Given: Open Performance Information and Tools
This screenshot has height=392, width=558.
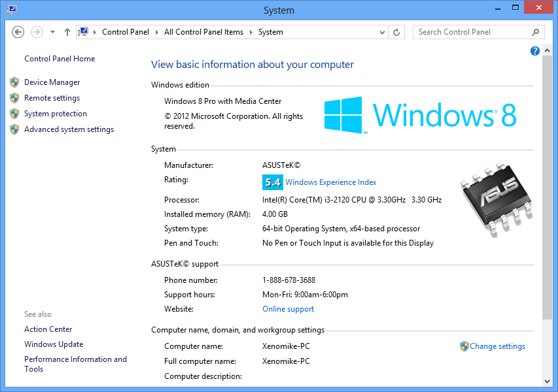Looking at the screenshot, I should pyautogui.click(x=75, y=364).
